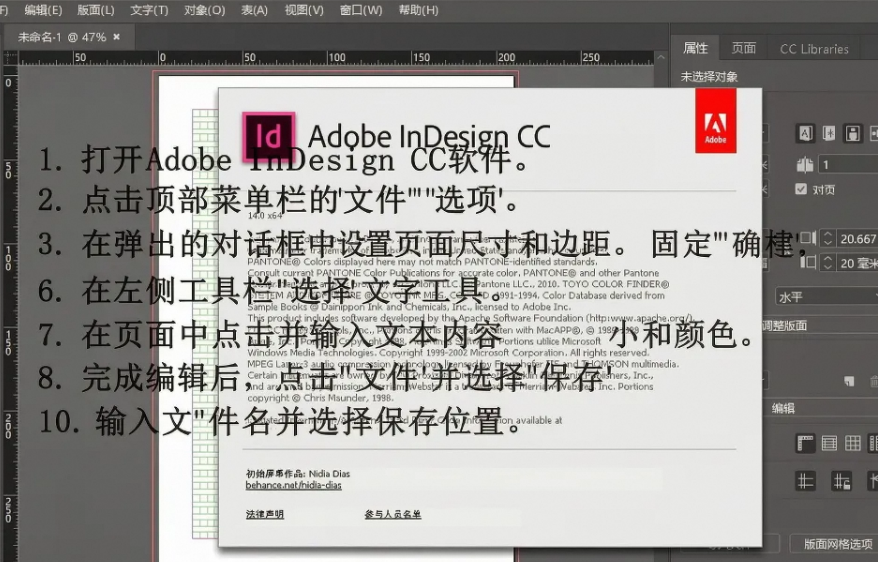Open the 版面(L) menu
This screenshot has width=878, height=562.
click(x=96, y=10)
